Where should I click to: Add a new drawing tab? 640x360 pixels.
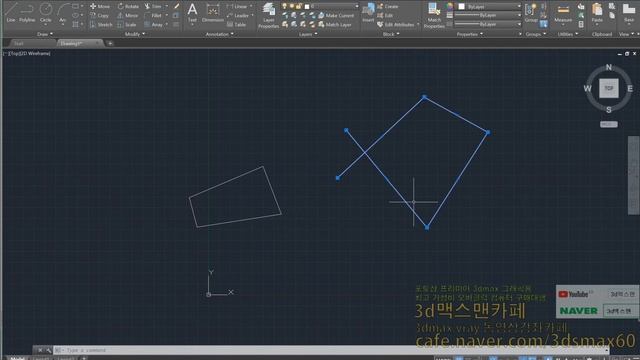[x=110, y=43]
